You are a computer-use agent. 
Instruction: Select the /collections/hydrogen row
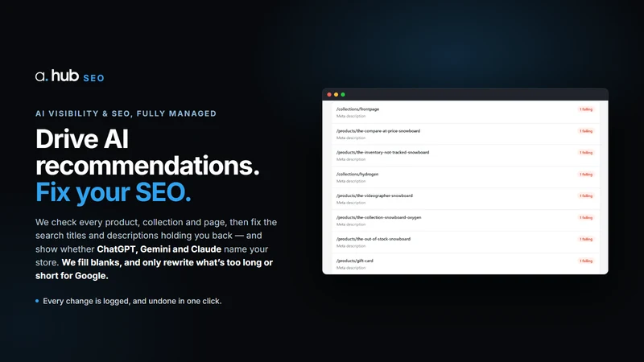click(x=465, y=177)
